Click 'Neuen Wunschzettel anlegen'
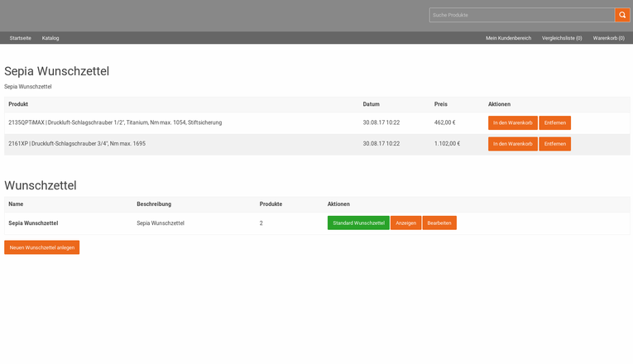 pos(42,247)
